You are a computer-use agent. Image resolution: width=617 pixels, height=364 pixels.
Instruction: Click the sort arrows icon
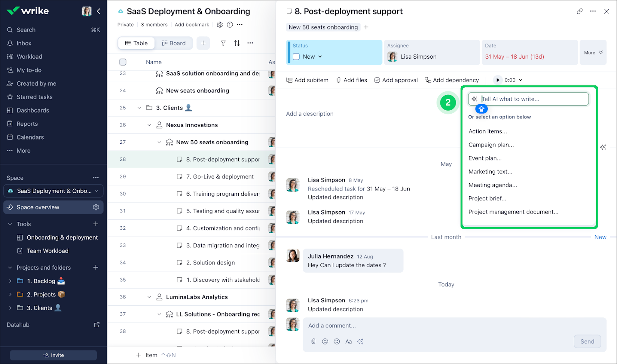pyautogui.click(x=237, y=43)
